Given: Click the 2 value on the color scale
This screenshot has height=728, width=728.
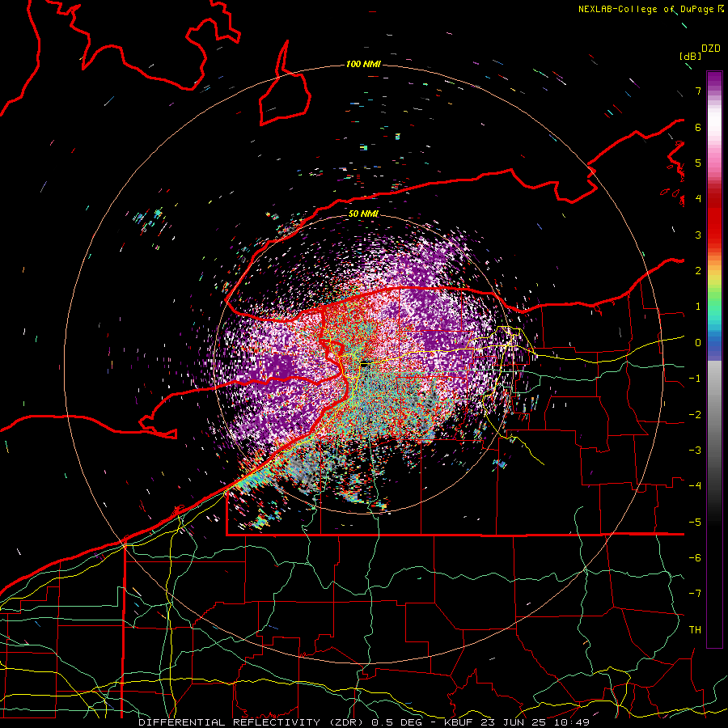Looking at the screenshot, I should click(698, 271).
